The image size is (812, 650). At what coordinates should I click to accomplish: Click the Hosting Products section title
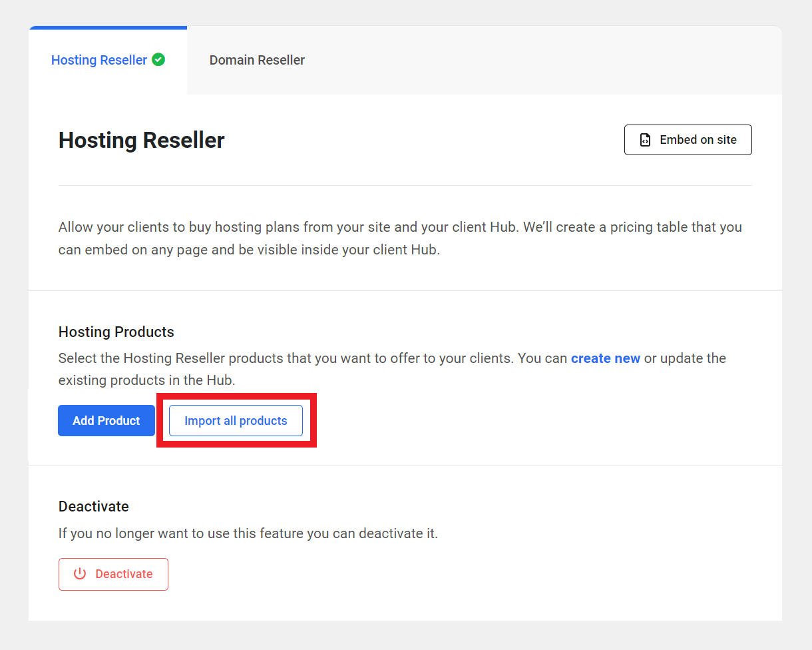point(116,332)
